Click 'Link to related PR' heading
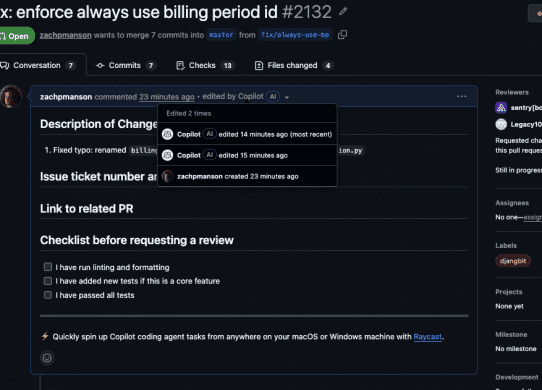Viewport: 542px width, 390px height. click(86, 208)
